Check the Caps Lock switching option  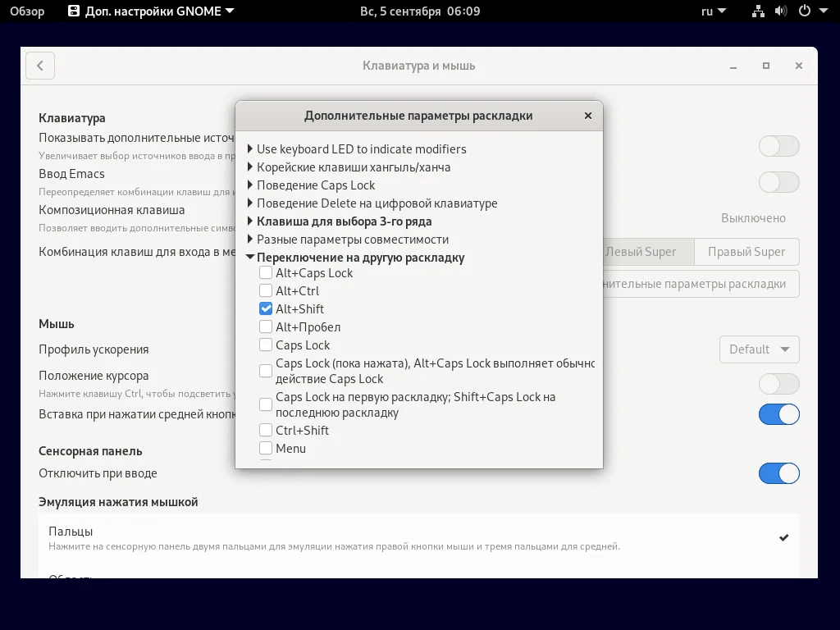pos(266,345)
